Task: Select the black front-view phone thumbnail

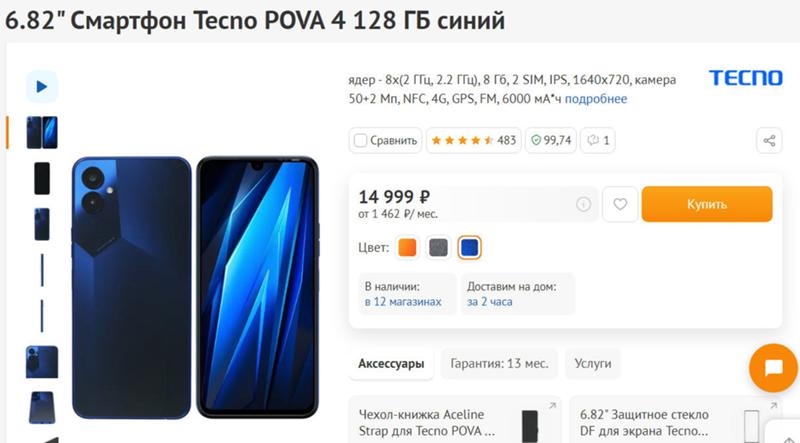Action: (x=42, y=178)
